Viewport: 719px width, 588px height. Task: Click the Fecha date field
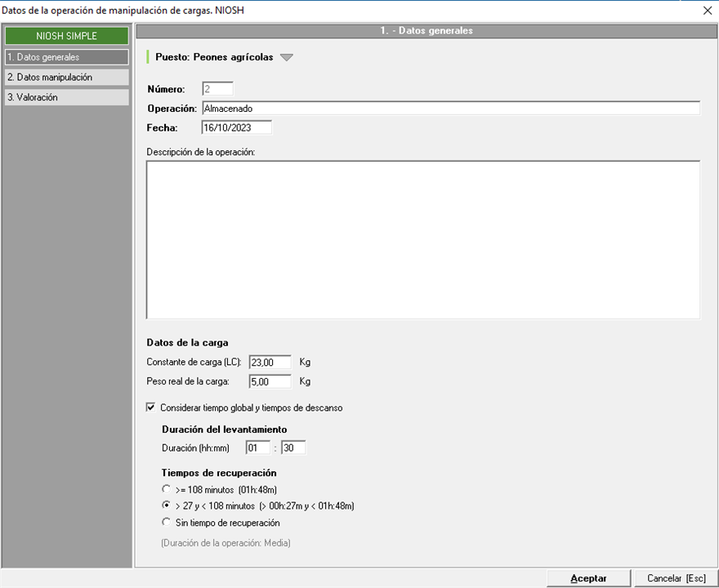[x=236, y=127]
